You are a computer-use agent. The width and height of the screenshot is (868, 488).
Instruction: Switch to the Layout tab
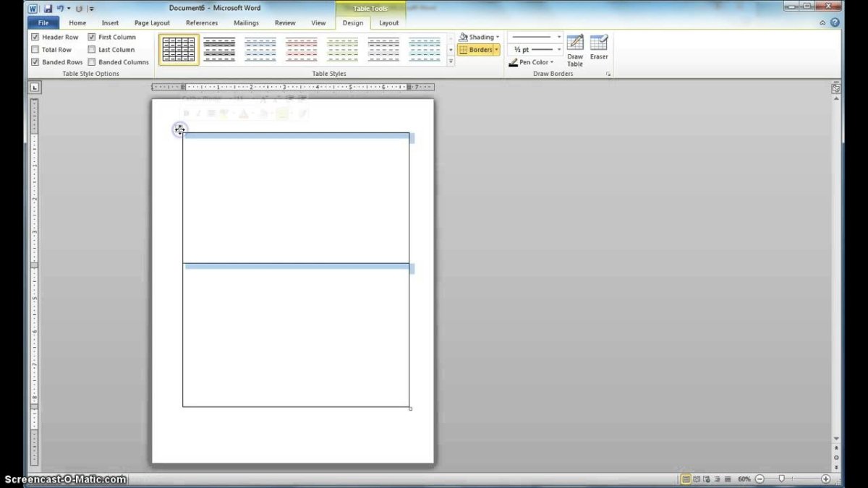click(x=388, y=23)
